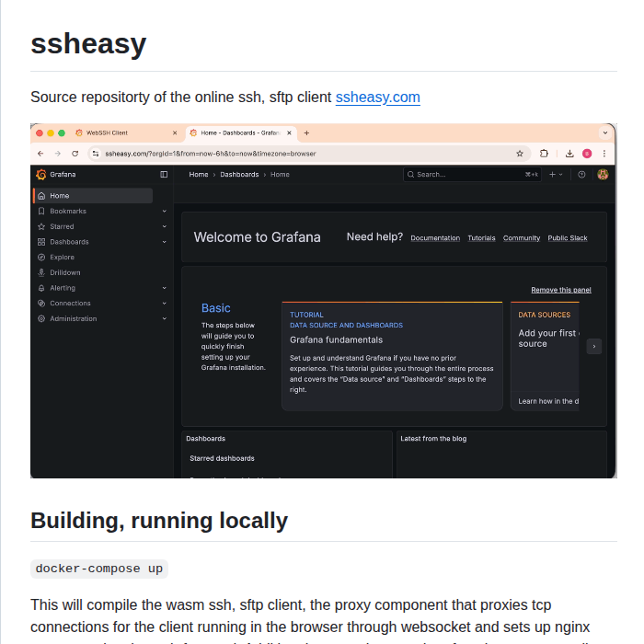The height and width of the screenshot is (644, 644).
Task: Click the Home breadcrumb at the start
Action: [x=199, y=175]
